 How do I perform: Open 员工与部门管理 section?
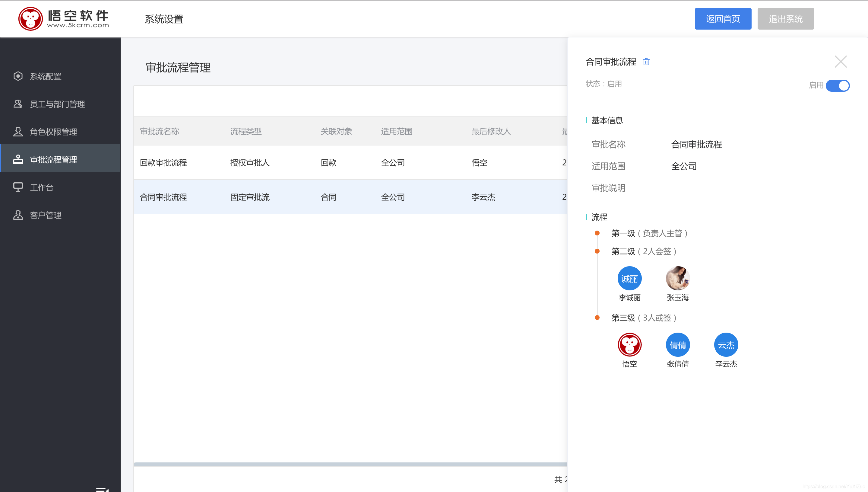(x=57, y=104)
